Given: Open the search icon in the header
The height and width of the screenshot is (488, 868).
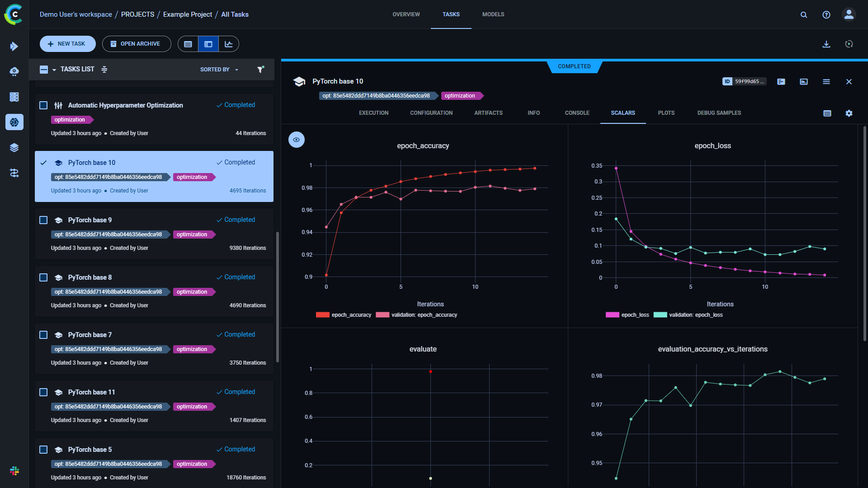Looking at the screenshot, I should pyautogui.click(x=803, y=14).
